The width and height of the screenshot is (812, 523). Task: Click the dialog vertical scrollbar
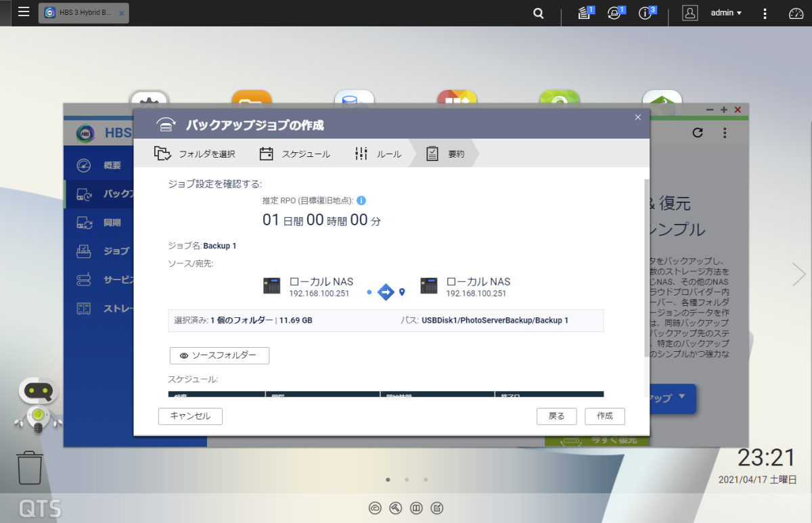(x=646, y=267)
